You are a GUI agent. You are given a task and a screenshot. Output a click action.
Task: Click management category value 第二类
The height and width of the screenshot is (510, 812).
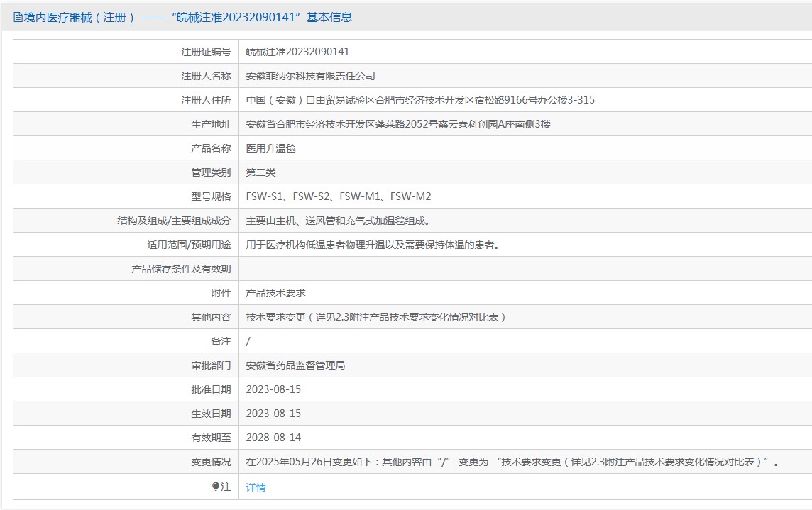260,172
